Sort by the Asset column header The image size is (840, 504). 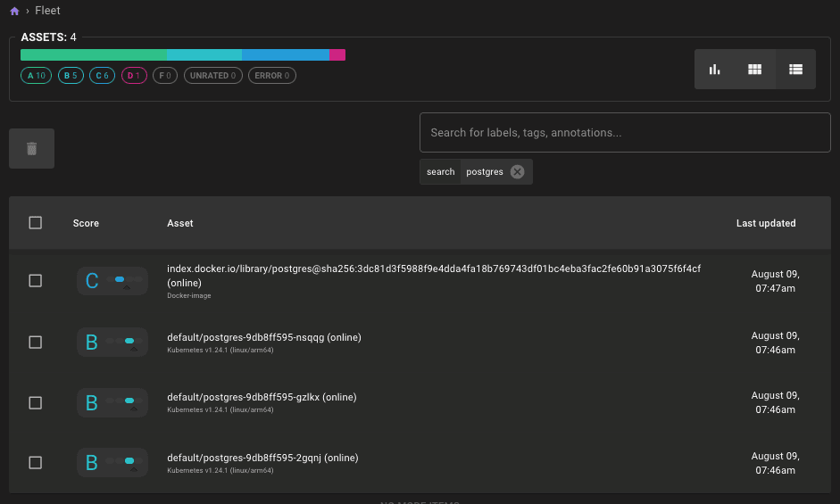(180, 223)
